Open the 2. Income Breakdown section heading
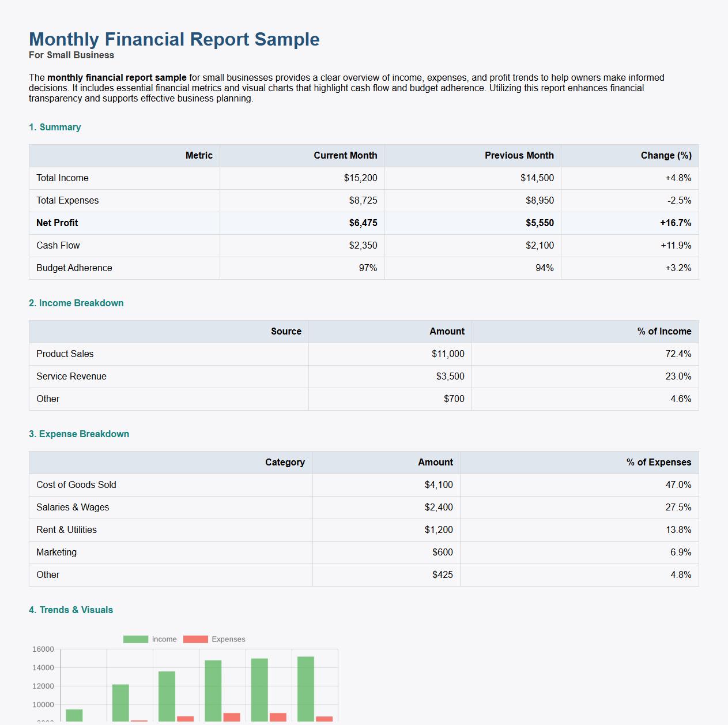728x725 pixels. click(76, 303)
